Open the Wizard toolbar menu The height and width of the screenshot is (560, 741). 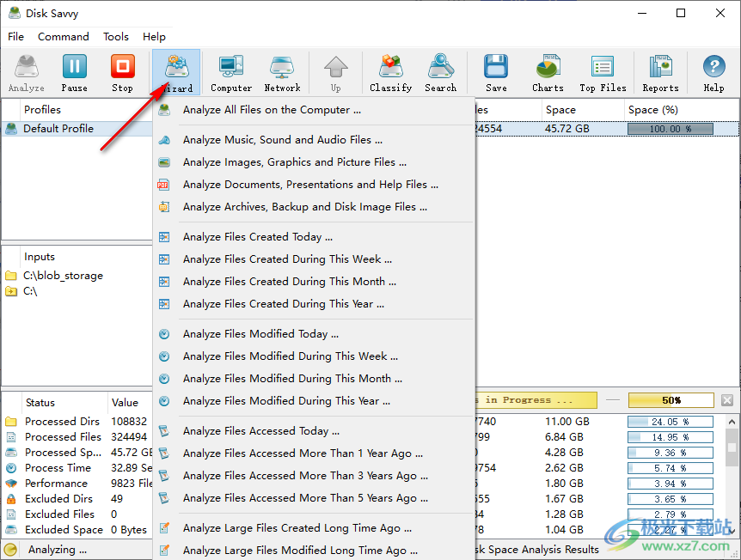177,72
